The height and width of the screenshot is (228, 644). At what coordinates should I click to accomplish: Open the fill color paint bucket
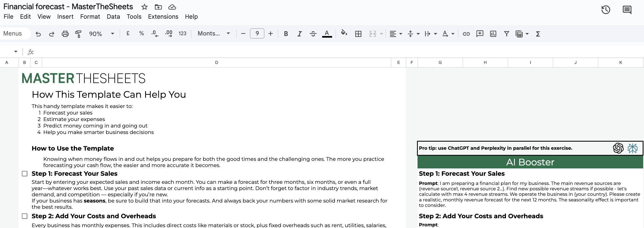pyautogui.click(x=344, y=33)
